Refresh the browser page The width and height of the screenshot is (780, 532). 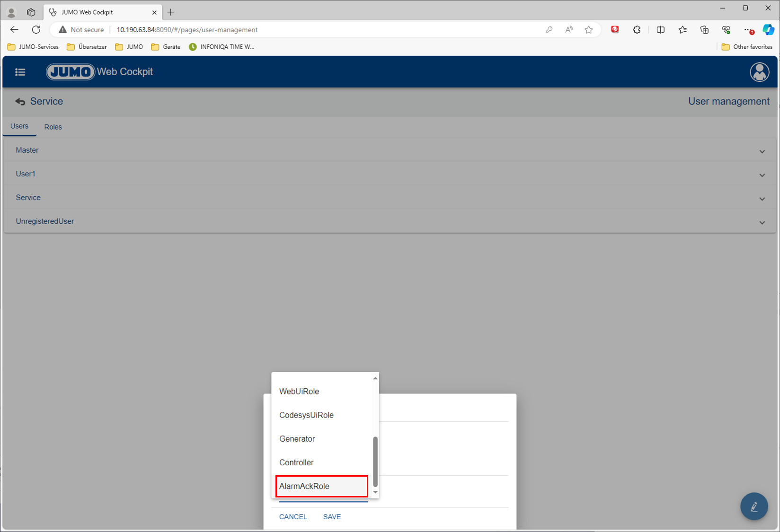pyautogui.click(x=36, y=30)
